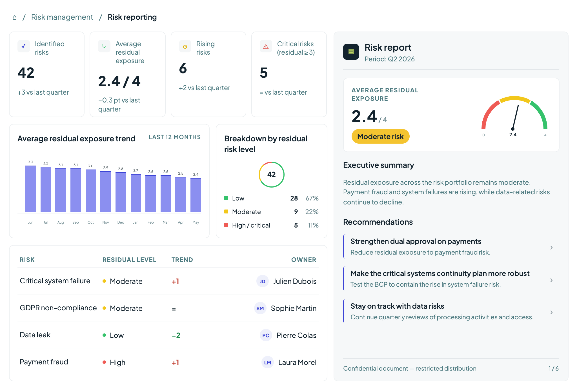This screenshot has width=577, height=392.
Task: Open Identified risks card value 42
Action: pyautogui.click(x=26, y=73)
